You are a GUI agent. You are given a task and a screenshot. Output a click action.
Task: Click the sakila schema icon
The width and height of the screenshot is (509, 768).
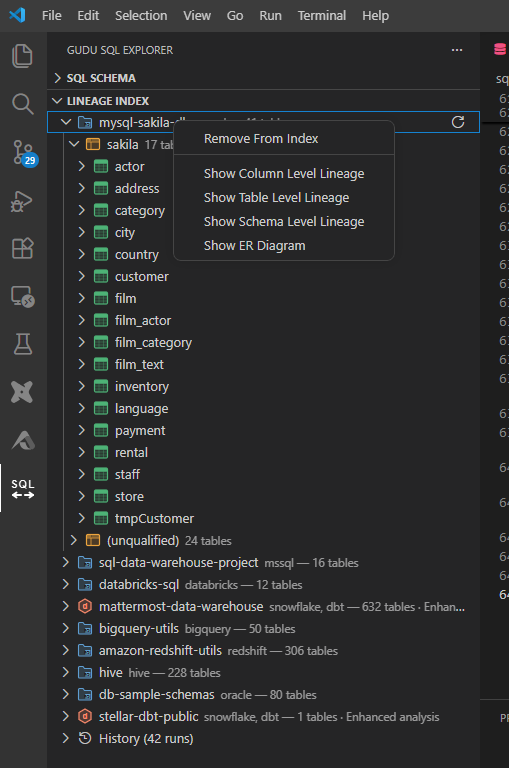point(93,144)
